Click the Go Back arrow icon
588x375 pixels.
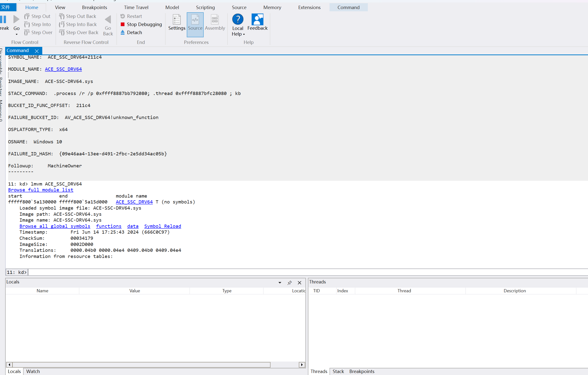coord(108,20)
